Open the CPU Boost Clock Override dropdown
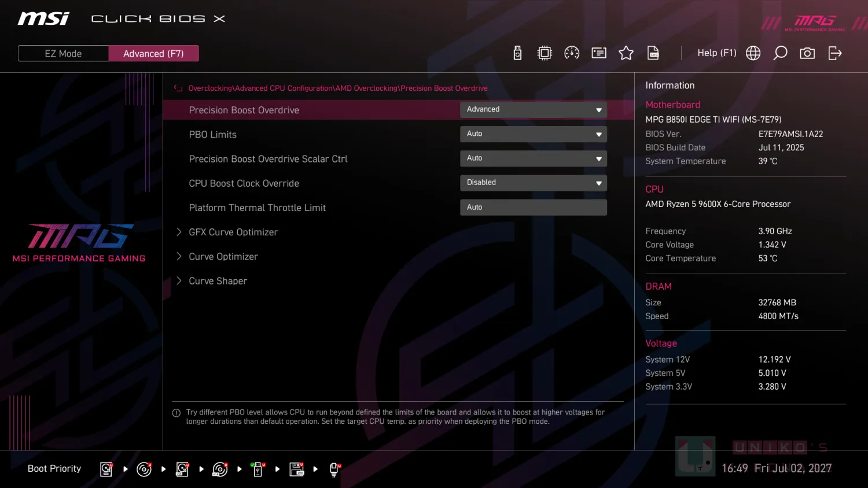 point(534,183)
